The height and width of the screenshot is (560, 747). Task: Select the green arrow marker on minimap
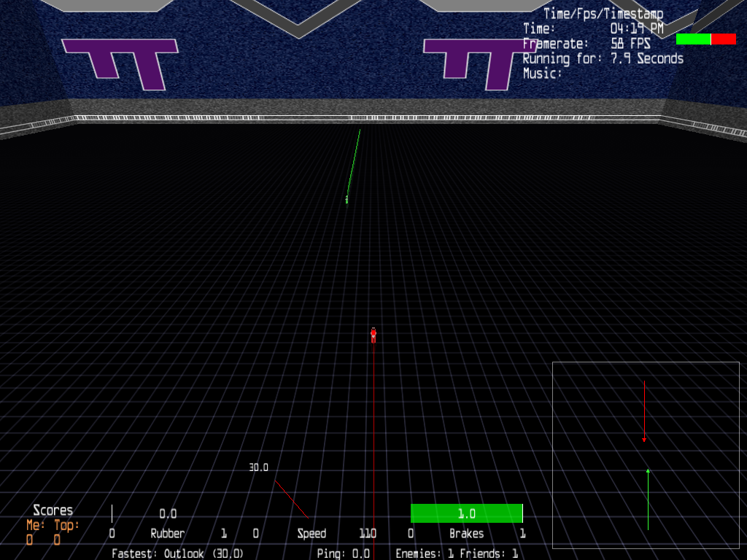pos(648,472)
